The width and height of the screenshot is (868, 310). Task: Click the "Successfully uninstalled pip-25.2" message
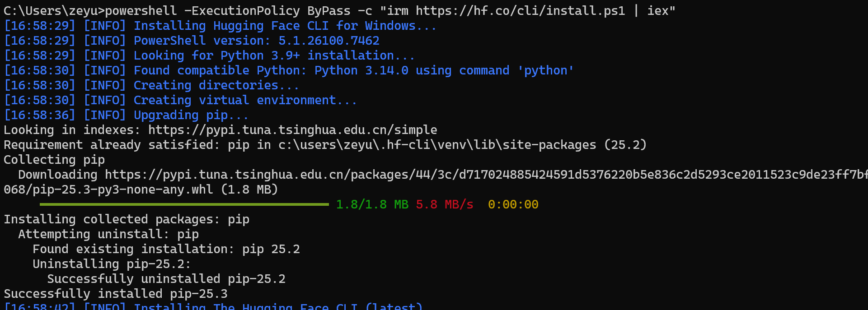[x=166, y=279]
